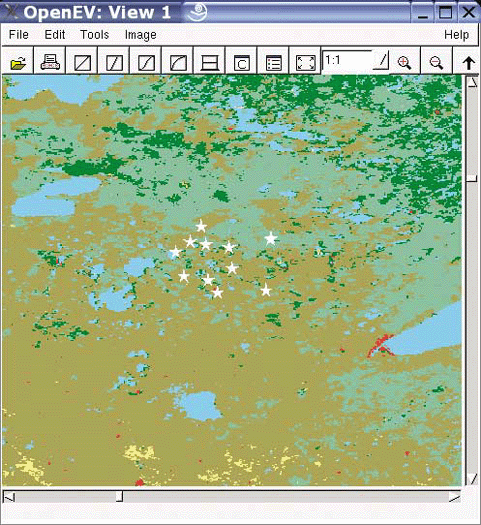Close the OpenEV View 1 window
Viewport: 481px width, 525px height.
468,13
